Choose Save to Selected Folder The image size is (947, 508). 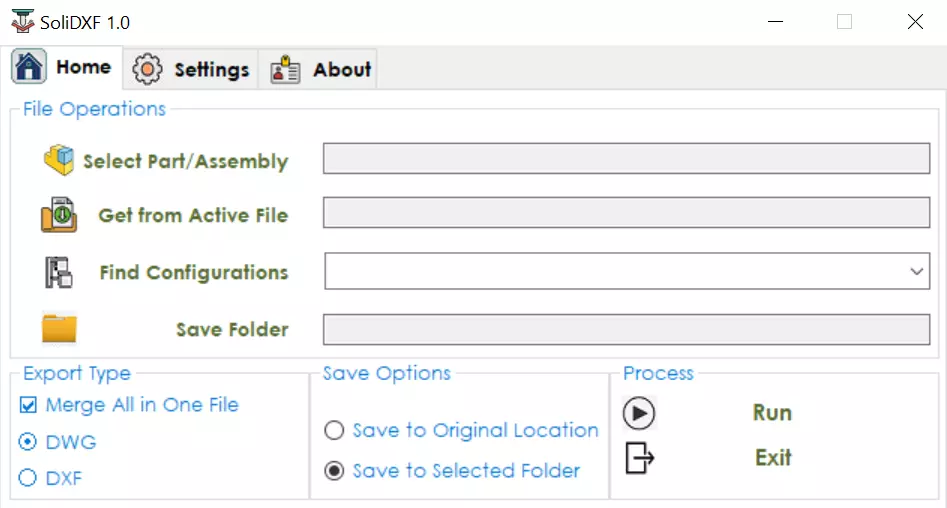[335, 471]
